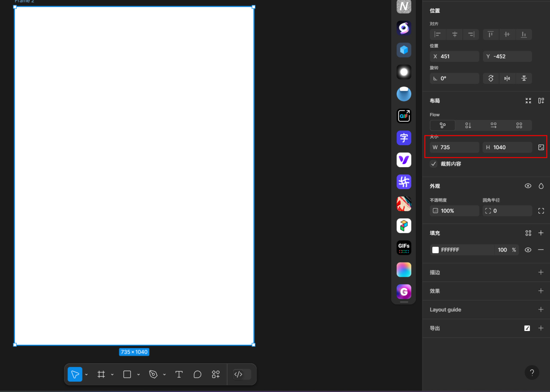Align vertical centers
The width and height of the screenshot is (550, 392).
click(x=507, y=34)
